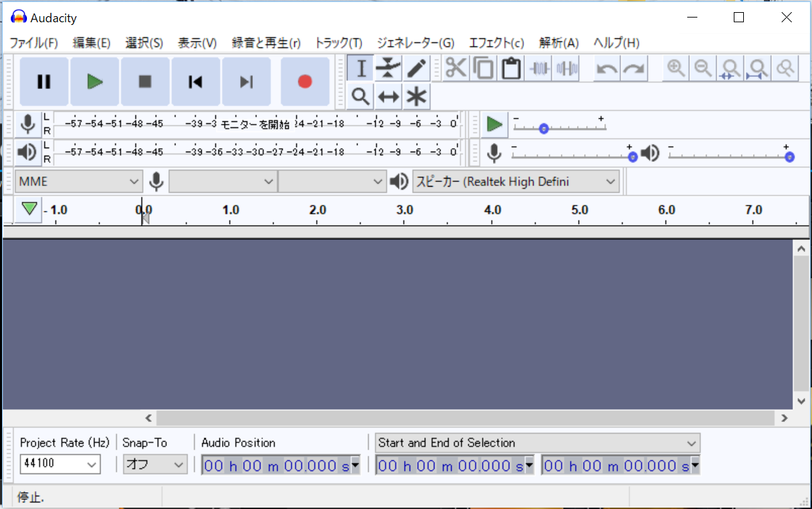The height and width of the screenshot is (509, 812).
Task: Click the horizontal scrollbar left arrow
Action: [x=149, y=418]
